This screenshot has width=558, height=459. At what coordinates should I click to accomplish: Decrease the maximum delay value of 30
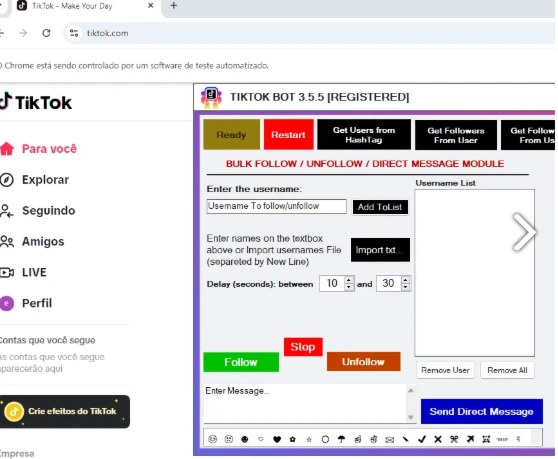[x=405, y=287]
